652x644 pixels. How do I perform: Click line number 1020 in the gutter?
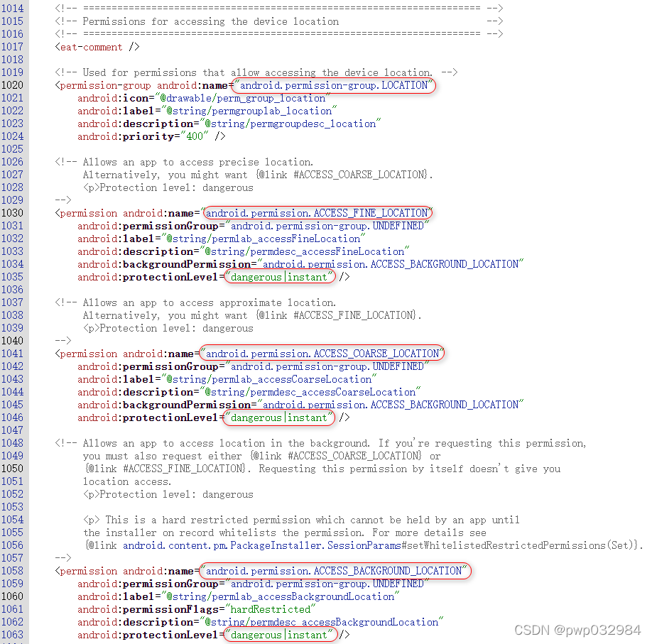(x=13, y=85)
